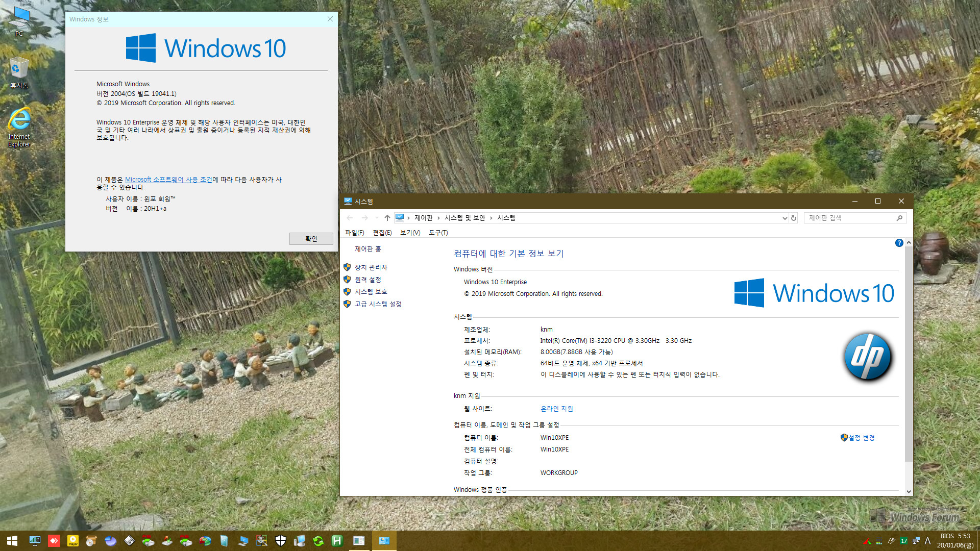Click the scrollbar up arrow in 시스템 window
Screen dimensions: 980x551
909,243
